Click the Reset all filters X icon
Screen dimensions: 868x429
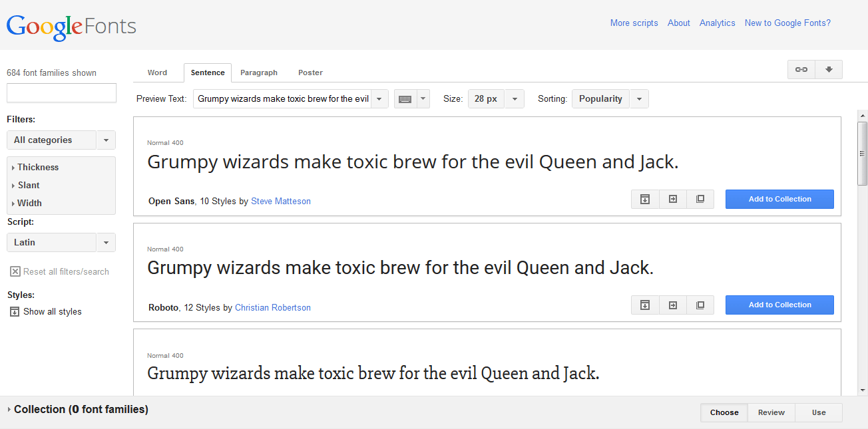click(x=15, y=271)
